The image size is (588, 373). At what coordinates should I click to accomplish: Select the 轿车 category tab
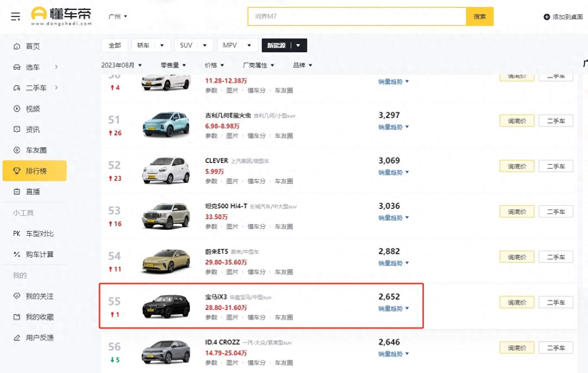click(x=143, y=45)
